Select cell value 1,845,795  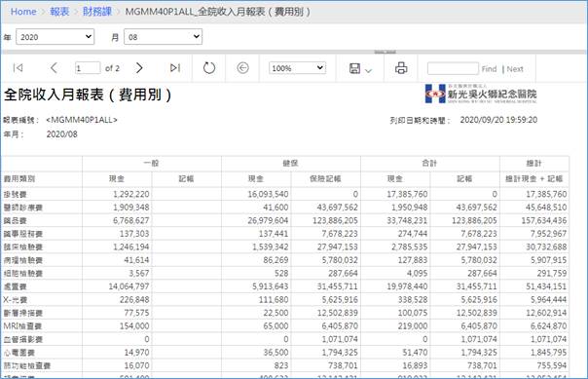[x=548, y=353]
